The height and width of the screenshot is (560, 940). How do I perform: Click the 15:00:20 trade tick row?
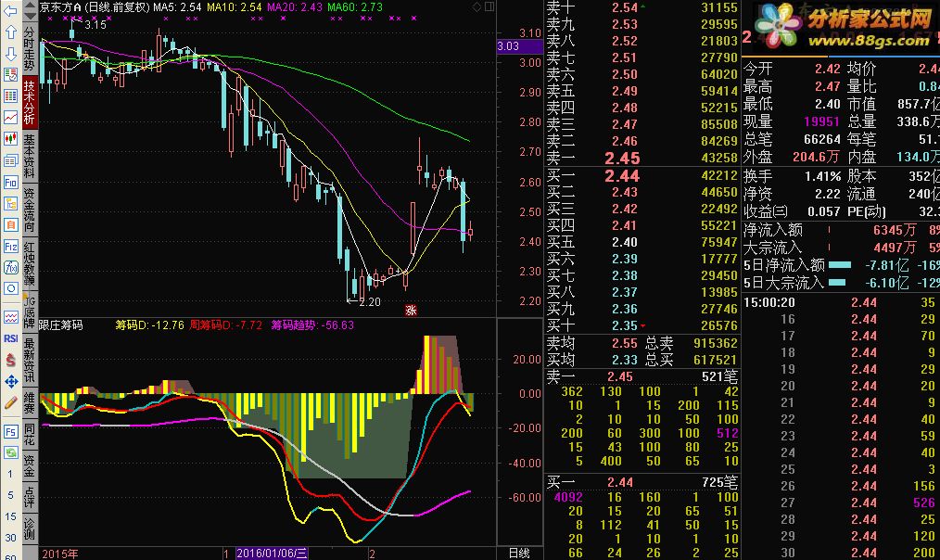(841, 303)
